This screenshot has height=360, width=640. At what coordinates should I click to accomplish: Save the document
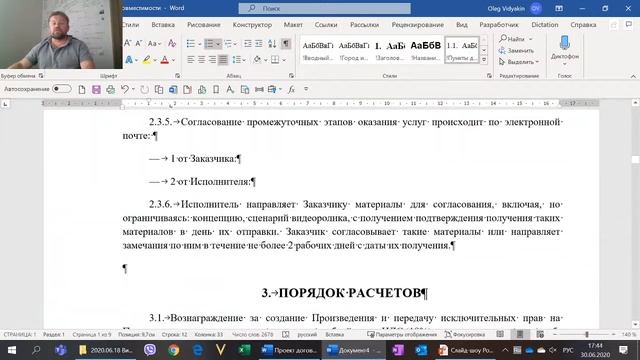(x=96, y=89)
